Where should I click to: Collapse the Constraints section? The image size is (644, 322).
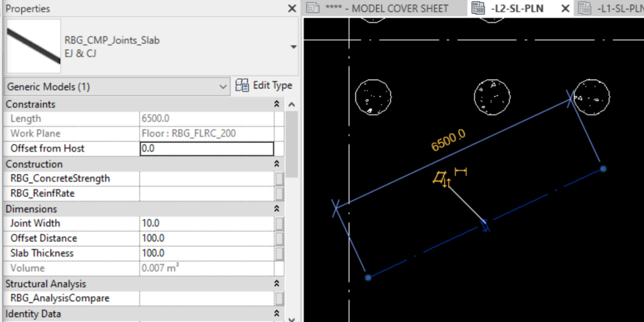[x=277, y=104]
